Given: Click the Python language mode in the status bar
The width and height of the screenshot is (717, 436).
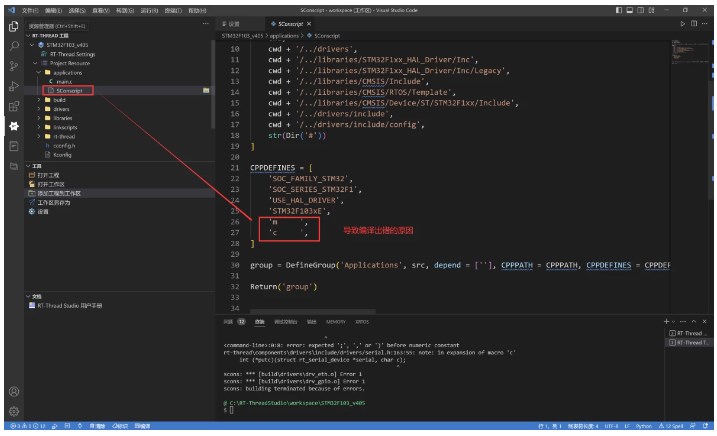Looking at the screenshot, I should click(x=643, y=426).
